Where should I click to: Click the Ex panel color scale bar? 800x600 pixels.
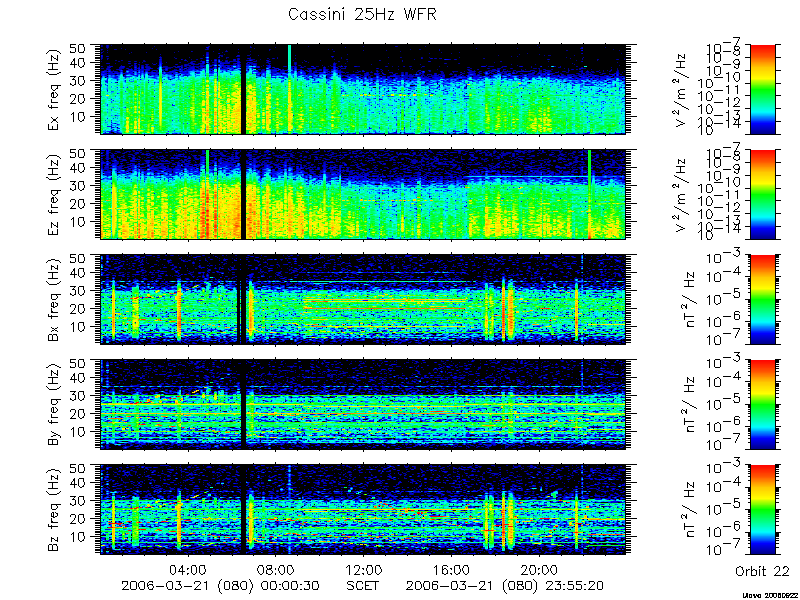(x=762, y=89)
